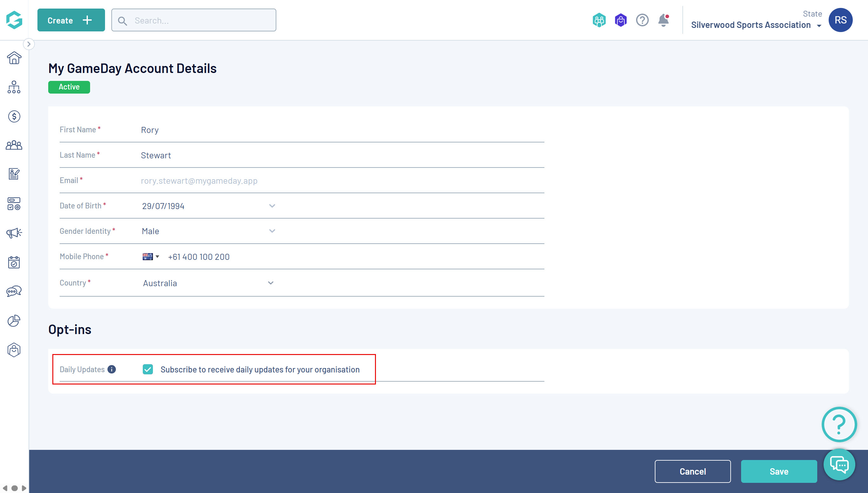The height and width of the screenshot is (493, 868).
Task: Open the Country dropdown showing Australia
Action: pyautogui.click(x=271, y=283)
